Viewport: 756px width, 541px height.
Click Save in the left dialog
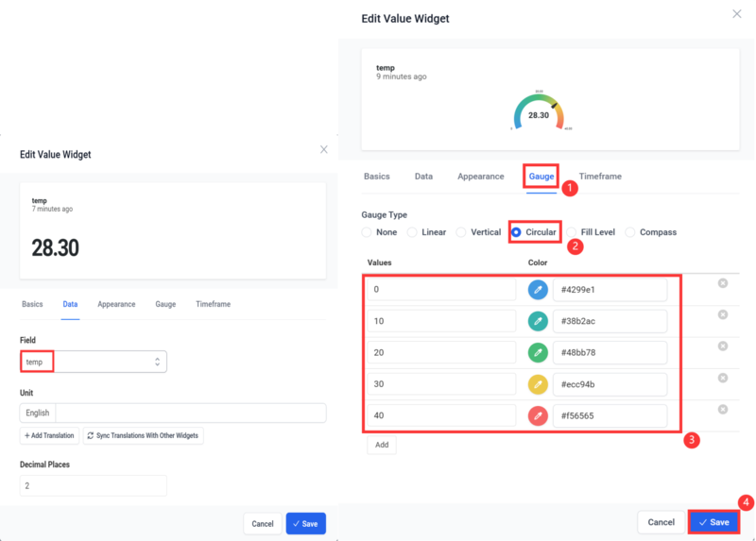click(x=305, y=524)
